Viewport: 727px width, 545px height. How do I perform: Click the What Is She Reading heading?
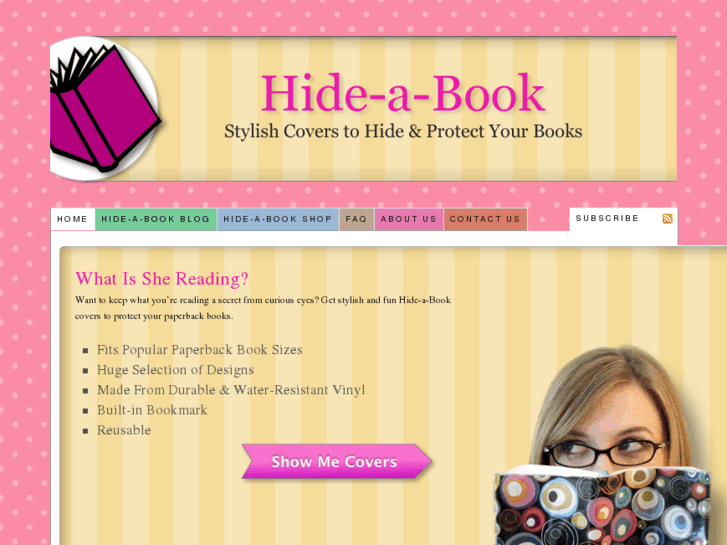point(162,279)
